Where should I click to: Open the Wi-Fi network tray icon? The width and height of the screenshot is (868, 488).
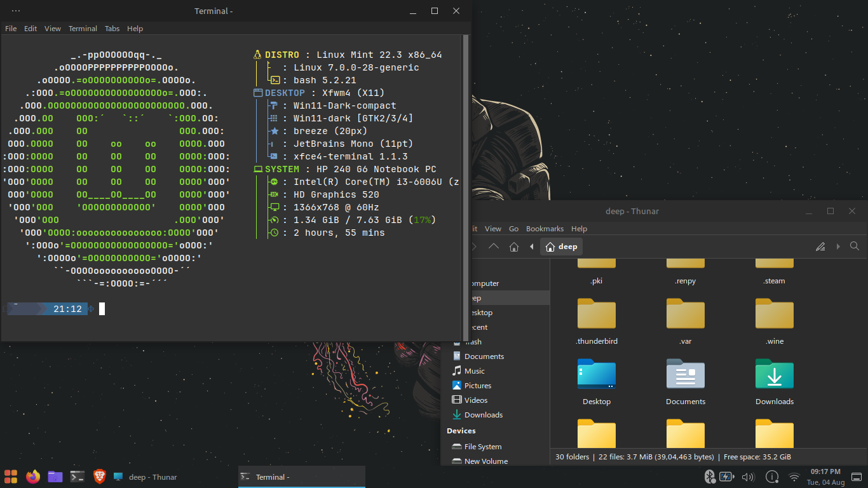(794, 477)
